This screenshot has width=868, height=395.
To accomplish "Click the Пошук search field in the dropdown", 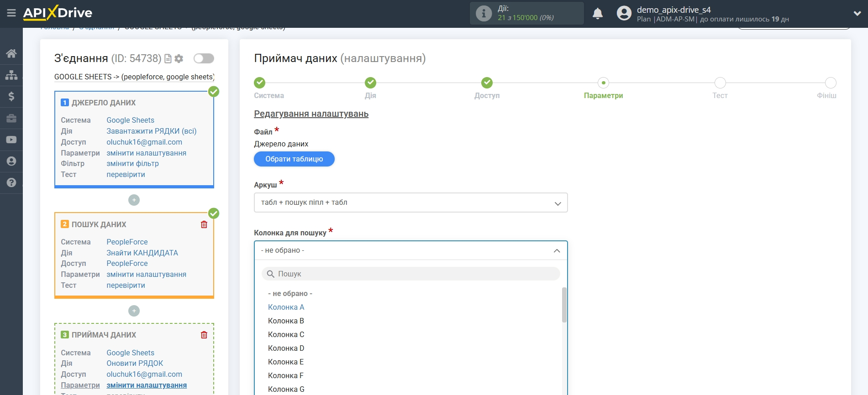I will tap(410, 274).
